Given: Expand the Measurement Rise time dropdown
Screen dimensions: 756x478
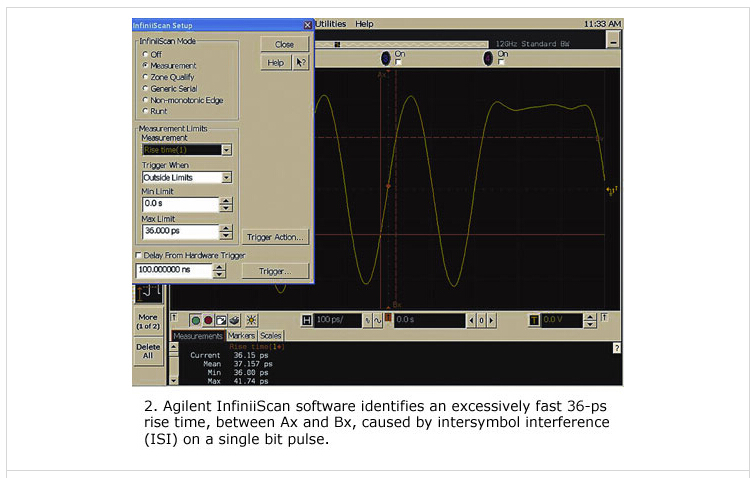Looking at the screenshot, I should pos(226,150).
